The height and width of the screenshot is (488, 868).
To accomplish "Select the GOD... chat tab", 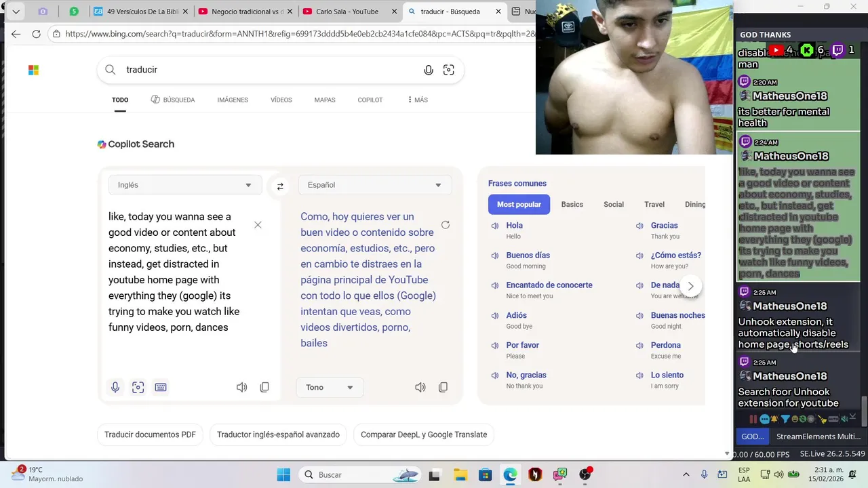I will [753, 436].
